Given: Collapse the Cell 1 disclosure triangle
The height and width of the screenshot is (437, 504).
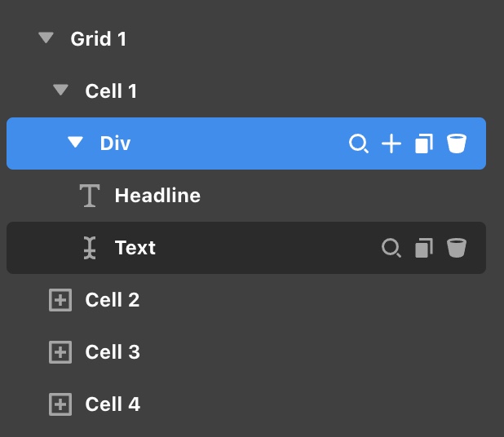Looking at the screenshot, I should tap(60, 90).
